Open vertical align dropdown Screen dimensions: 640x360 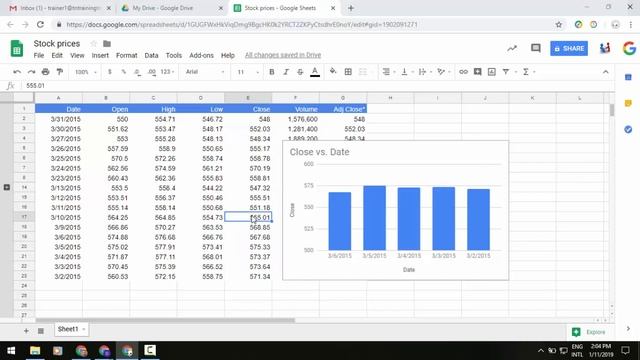click(x=407, y=72)
